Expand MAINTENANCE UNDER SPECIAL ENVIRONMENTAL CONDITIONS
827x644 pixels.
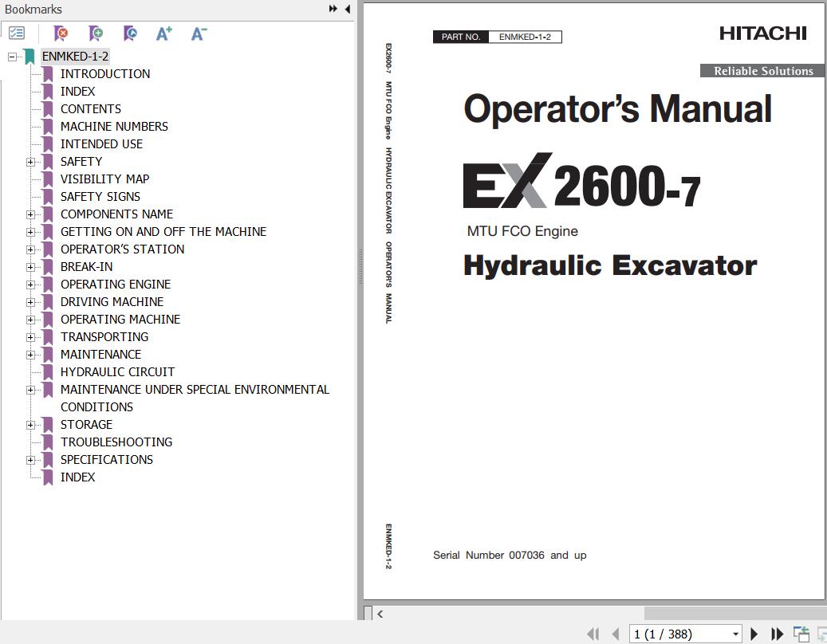[30, 390]
